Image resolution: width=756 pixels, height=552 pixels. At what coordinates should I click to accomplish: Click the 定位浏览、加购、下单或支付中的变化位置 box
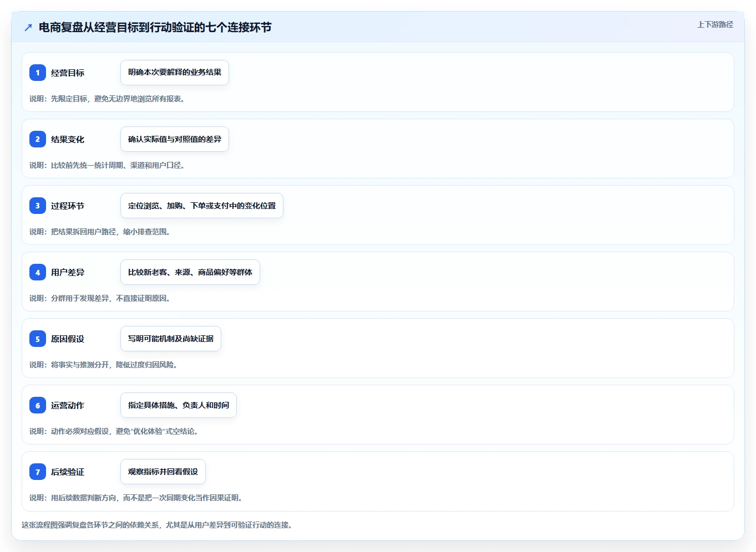202,206
